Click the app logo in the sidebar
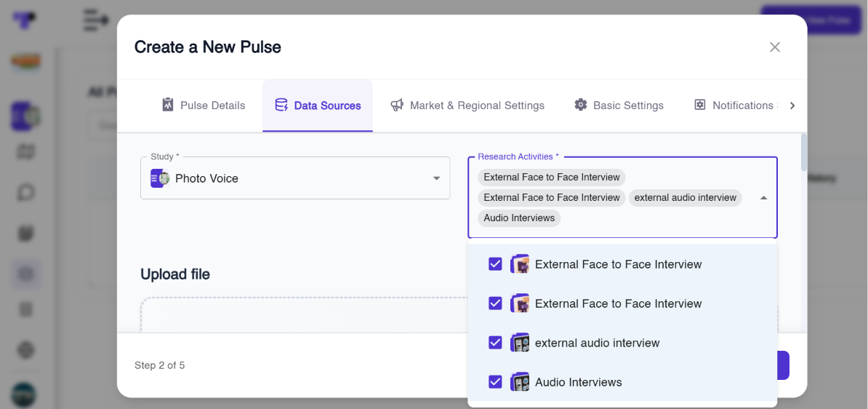 click(24, 20)
